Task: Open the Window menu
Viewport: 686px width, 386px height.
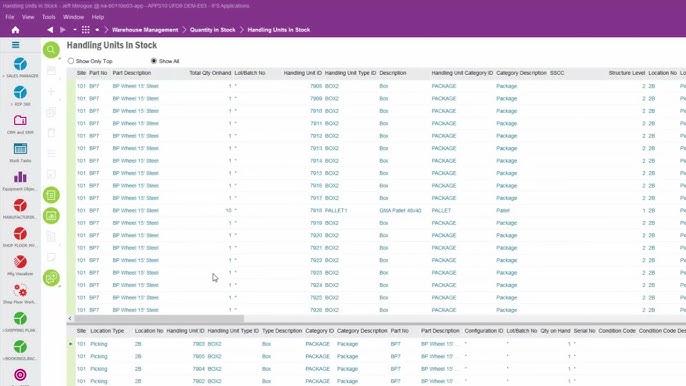Action: click(x=73, y=17)
